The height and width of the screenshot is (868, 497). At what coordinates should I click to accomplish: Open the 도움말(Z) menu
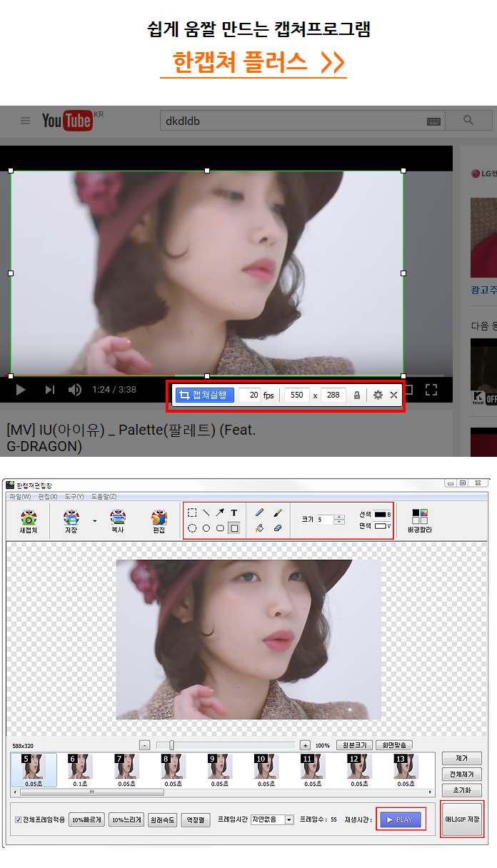pos(104,496)
